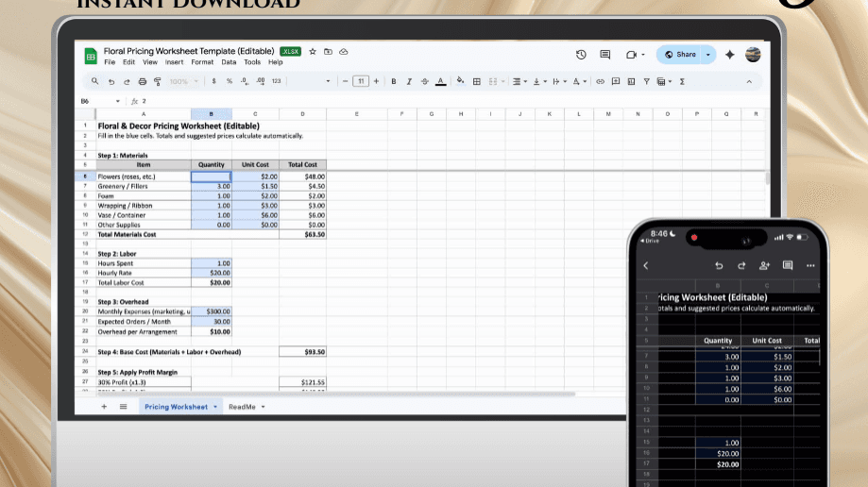The width and height of the screenshot is (868, 487).
Task: Open the File menu
Action: coord(110,62)
